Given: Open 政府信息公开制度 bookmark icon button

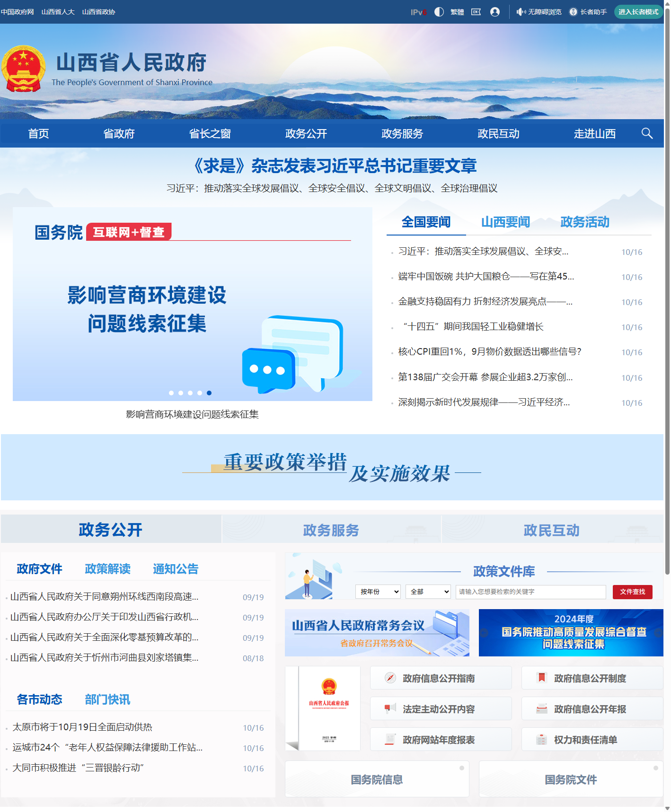Looking at the screenshot, I should tap(592, 678).
